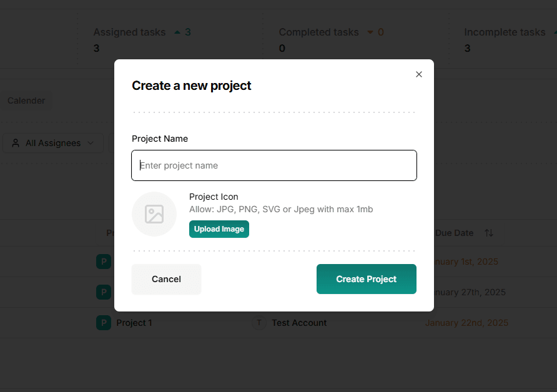The width and height of the screenshot is (557, 392).
Task: Switch to the Calender tab
Action: pyautogui.click(x=26, y=100)
